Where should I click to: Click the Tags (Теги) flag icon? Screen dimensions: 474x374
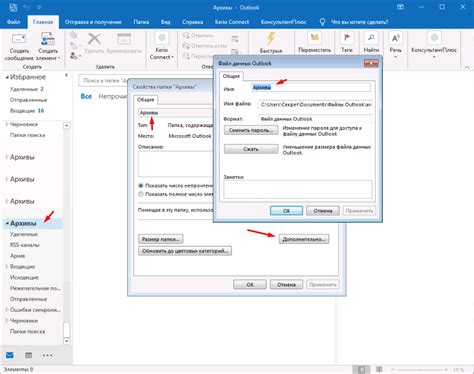(347, 38)
